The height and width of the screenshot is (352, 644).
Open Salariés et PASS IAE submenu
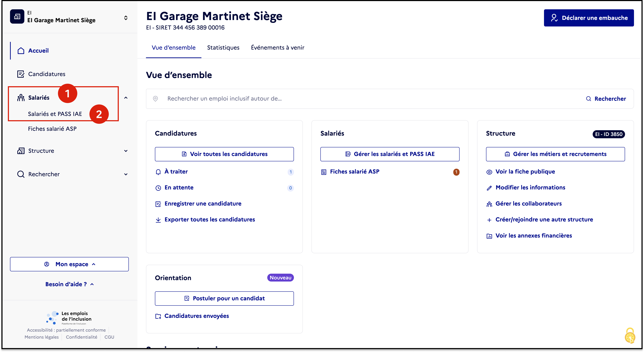pyautogui.click(x=55, y=114)
